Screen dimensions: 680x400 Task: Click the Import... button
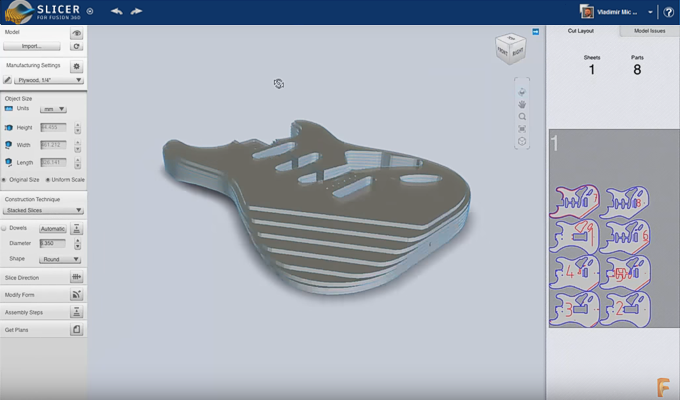pyautogui.click(x=32, y=46)
